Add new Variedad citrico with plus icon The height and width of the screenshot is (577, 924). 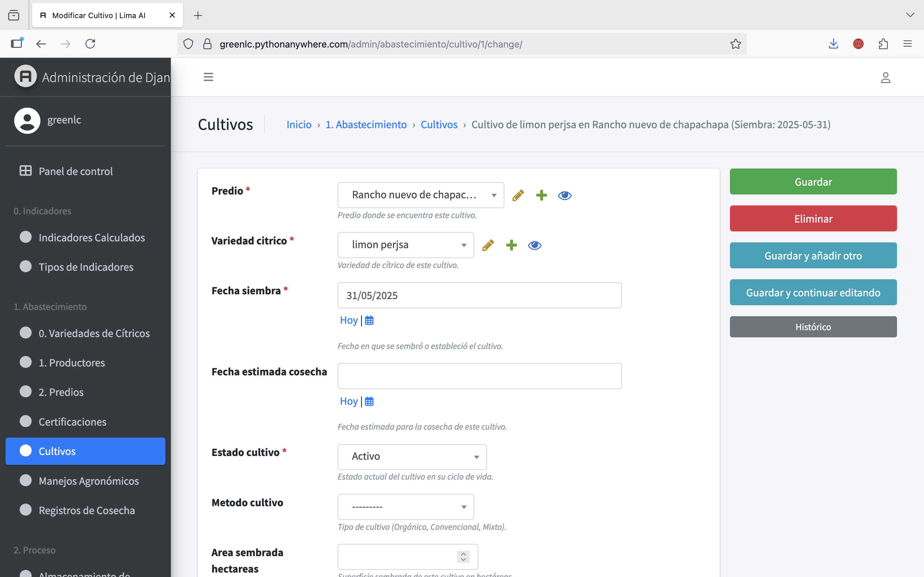click(x=511, y=245)
